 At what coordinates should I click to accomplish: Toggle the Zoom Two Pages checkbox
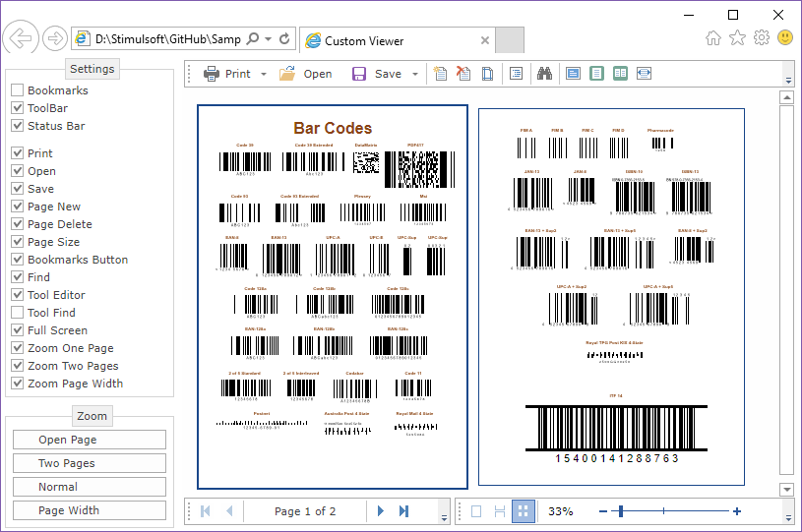click(18, 366)
